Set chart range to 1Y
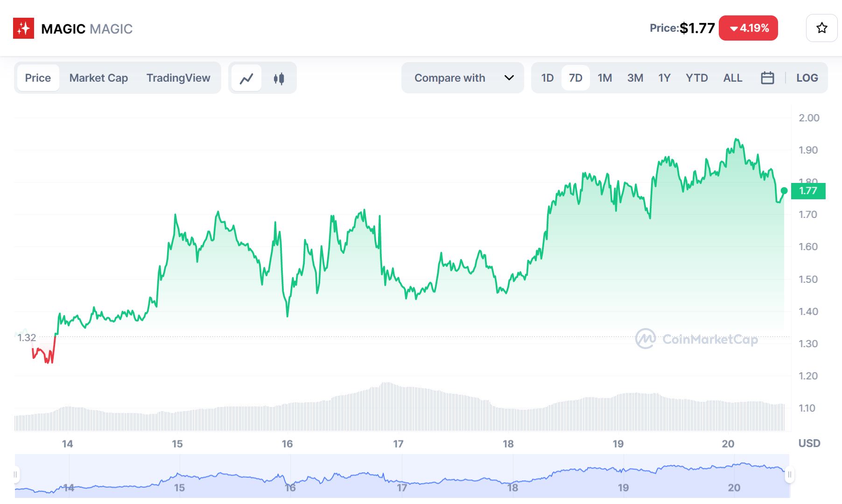 pyautogui.click(x=664, y=78)
